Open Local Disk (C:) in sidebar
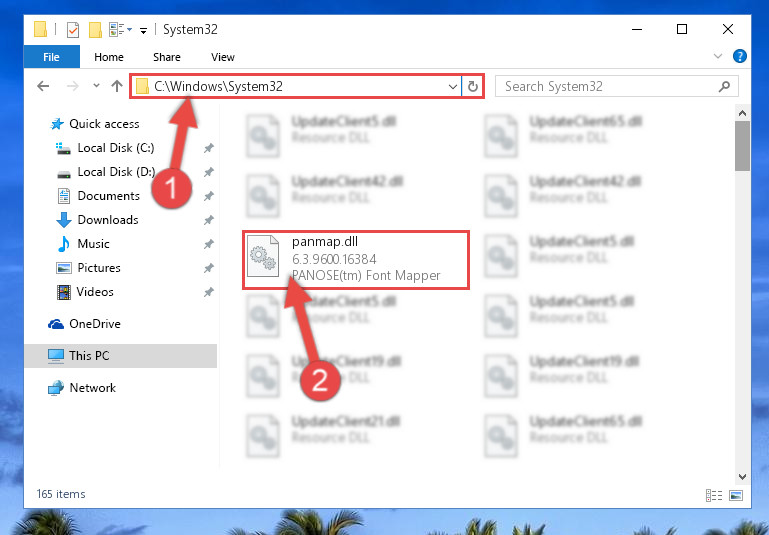 tap(105, 148)
